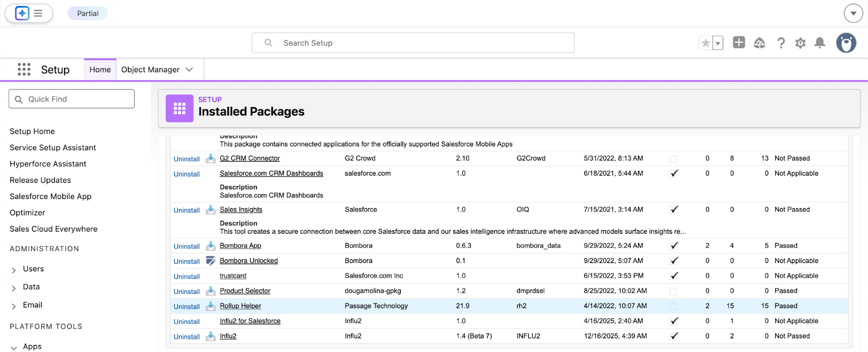Click the global actions plus icon
Screen dimensions: 868x352
739,42
